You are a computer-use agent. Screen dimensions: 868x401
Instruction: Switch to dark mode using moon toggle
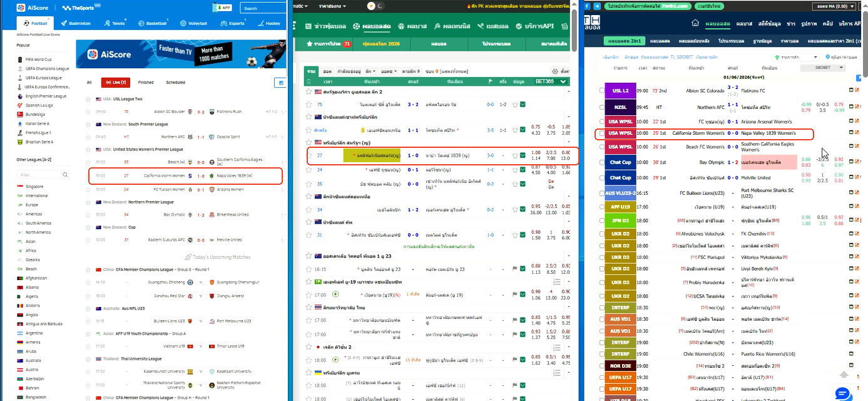[x=381, y=6]
